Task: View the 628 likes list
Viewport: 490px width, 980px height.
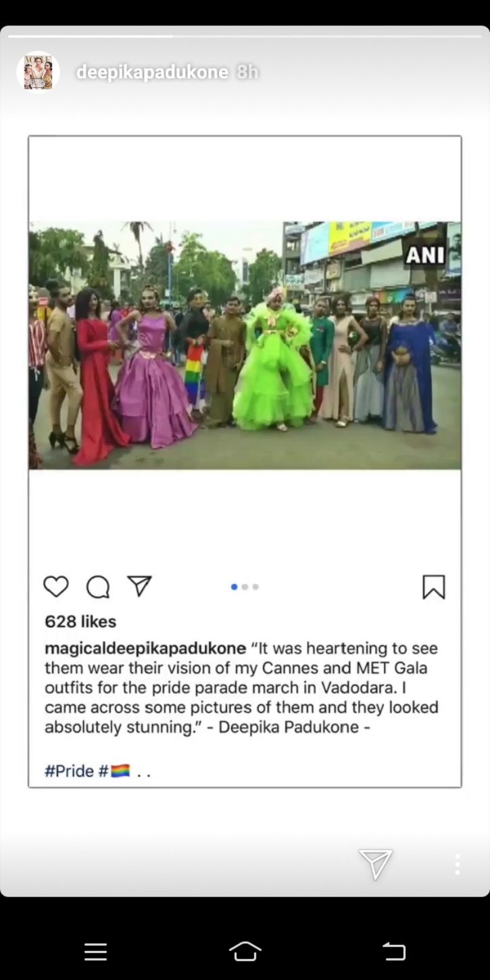Action: (x=80, y=621)
